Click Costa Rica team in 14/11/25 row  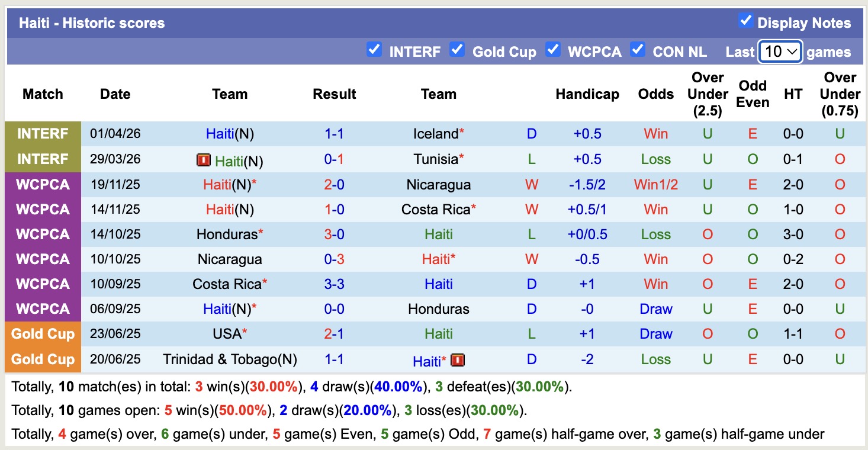coord(436,210)
